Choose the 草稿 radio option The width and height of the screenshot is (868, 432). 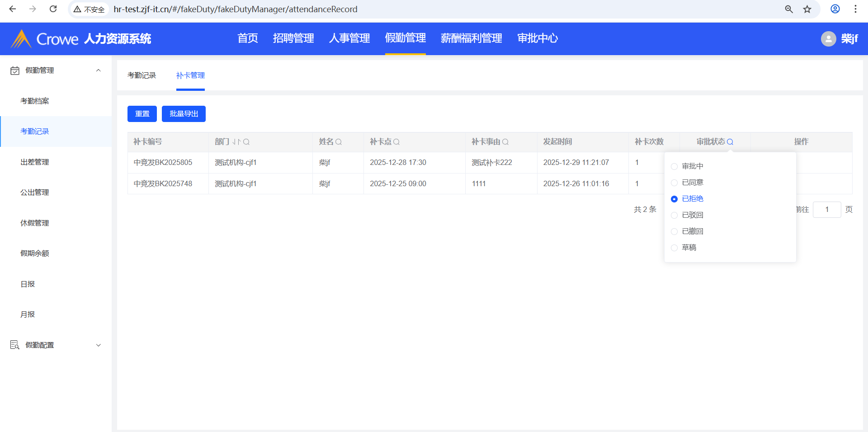(675, 248)
